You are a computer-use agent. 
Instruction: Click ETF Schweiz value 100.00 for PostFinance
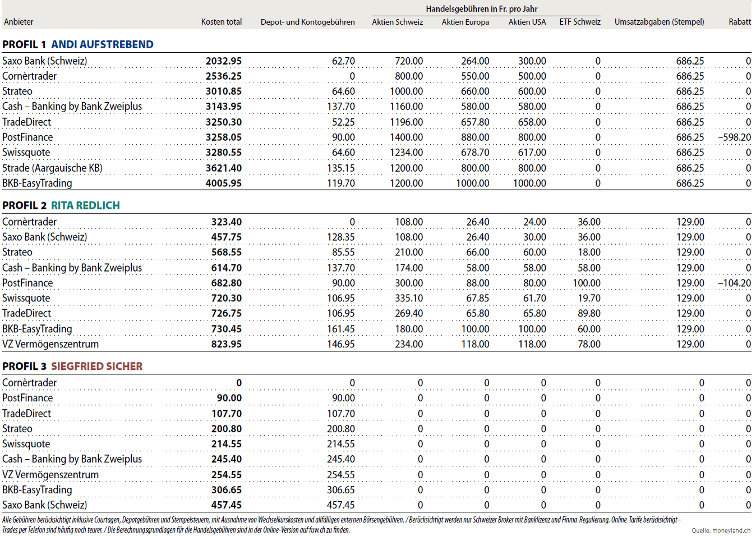coord(587,283)
